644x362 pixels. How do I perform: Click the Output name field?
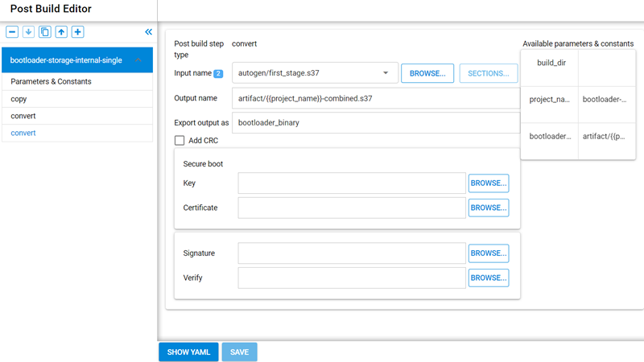374,98
